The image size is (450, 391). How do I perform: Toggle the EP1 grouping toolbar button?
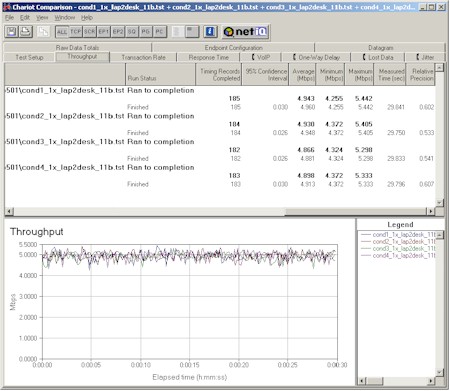(104, 32)
